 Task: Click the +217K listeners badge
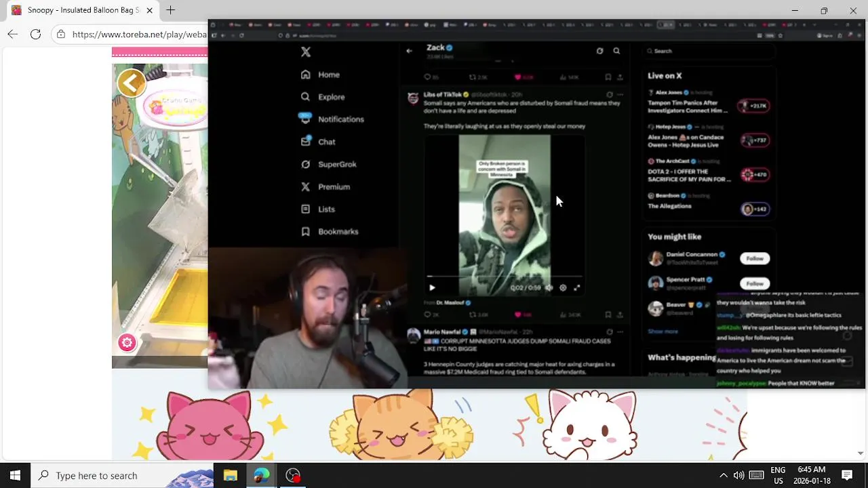[754, 106]
